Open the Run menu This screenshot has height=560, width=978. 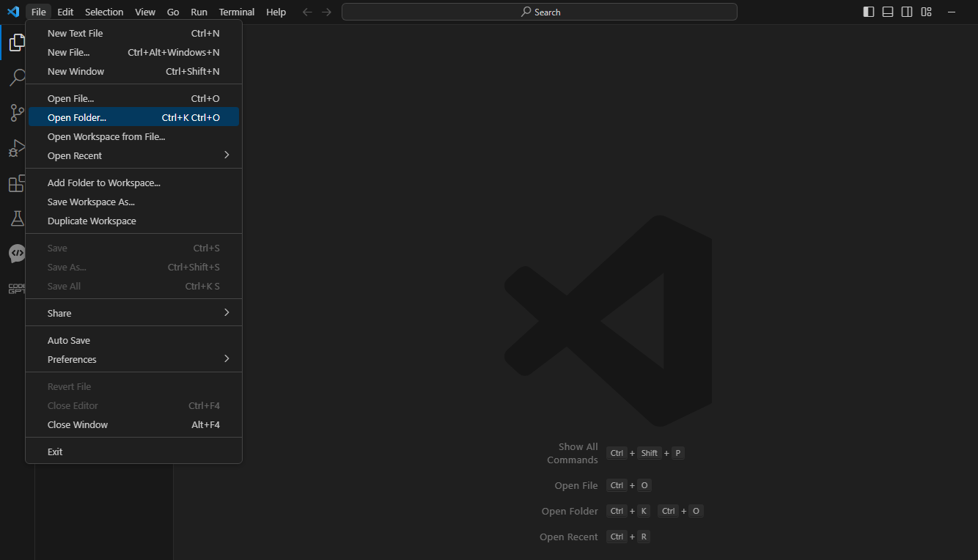tap(199, 12)
